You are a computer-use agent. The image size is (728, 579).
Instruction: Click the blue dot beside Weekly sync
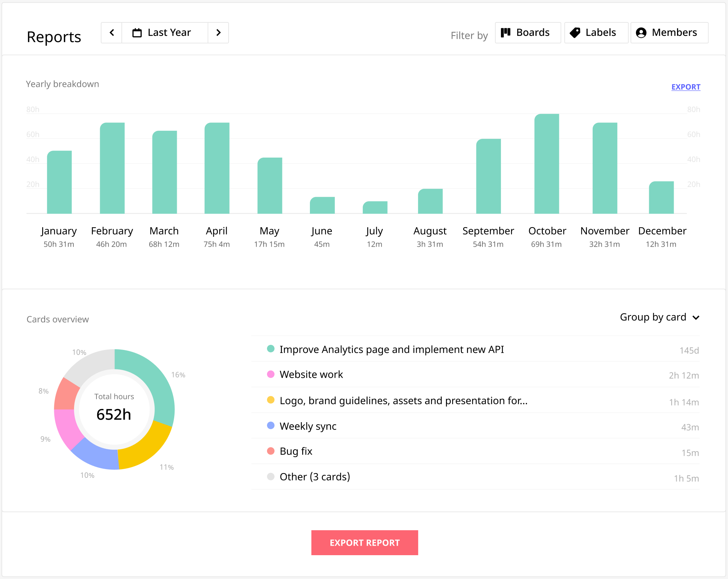(x=271, y=425)
